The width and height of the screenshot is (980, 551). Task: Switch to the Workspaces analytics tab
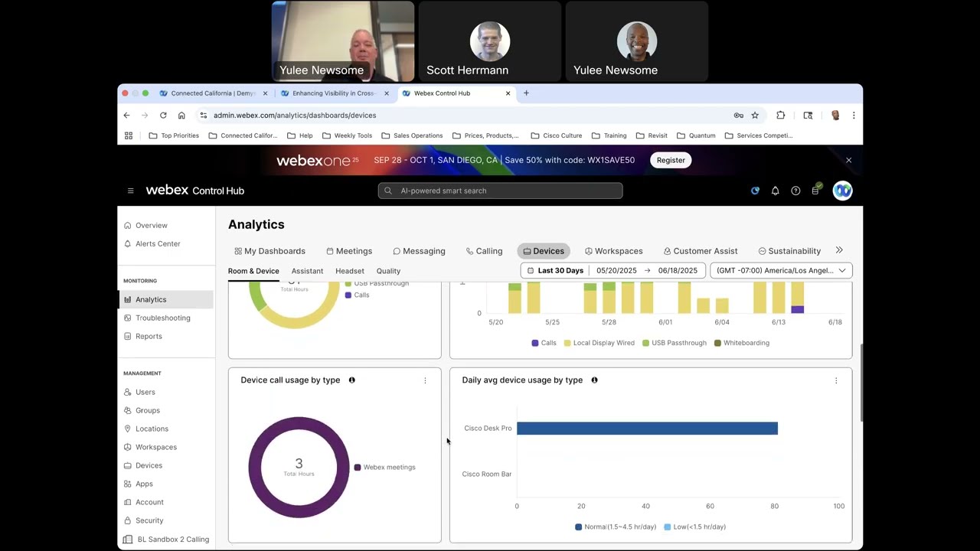tap(613, 251)
